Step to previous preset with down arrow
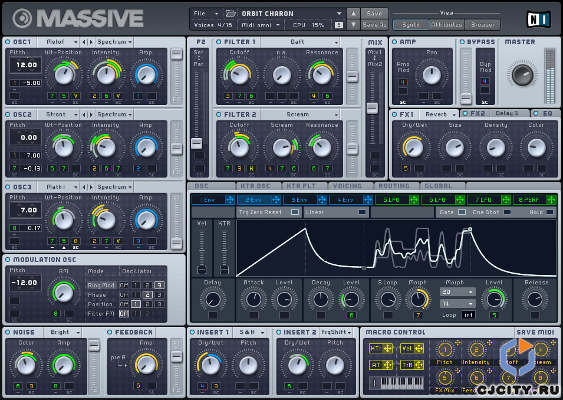563x400 pixels. pyautogui.click(x=353, y=25)
